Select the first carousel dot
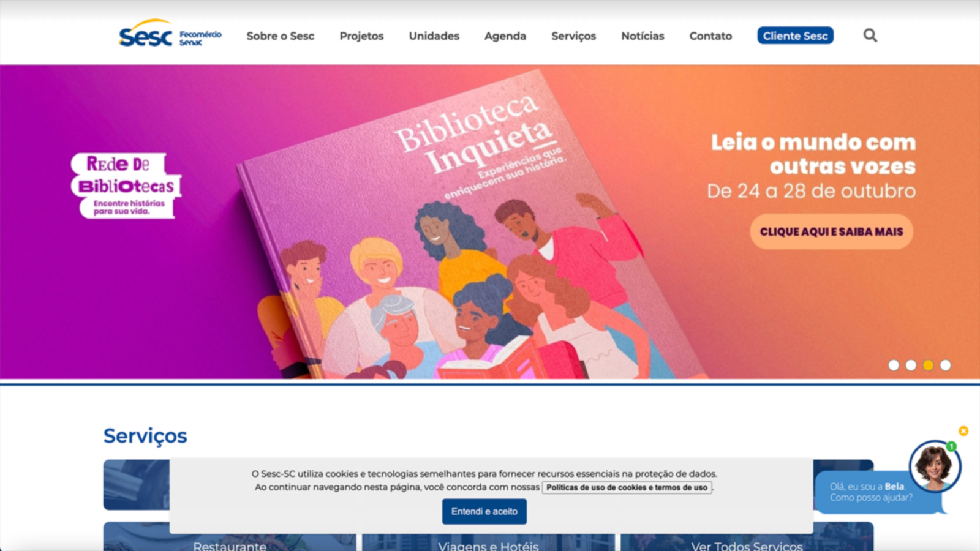Image resolution: width=980 pixels, height=551 pixels. (x=894, y=365)
